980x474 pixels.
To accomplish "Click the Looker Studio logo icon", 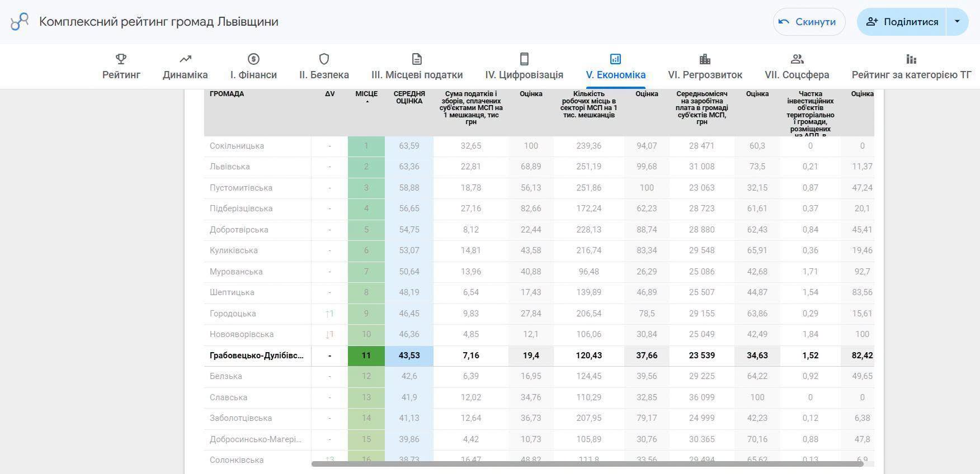I will point(20,22).
